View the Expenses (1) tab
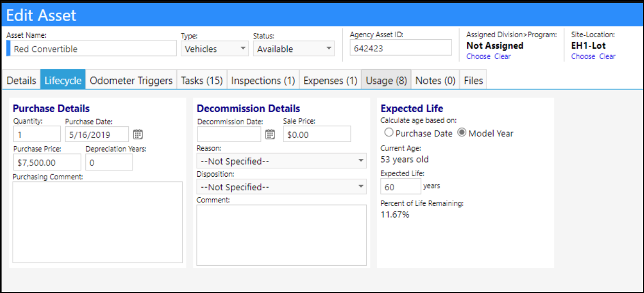The width and height of the screenshot is (644, 293). pyautogui.click(x=331, y=81)
